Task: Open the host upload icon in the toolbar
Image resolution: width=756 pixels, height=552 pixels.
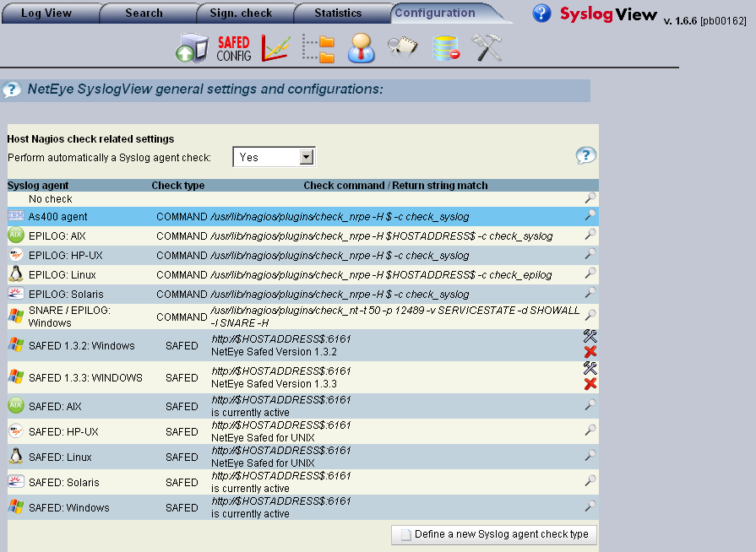Action: click(x=192, y=48)
